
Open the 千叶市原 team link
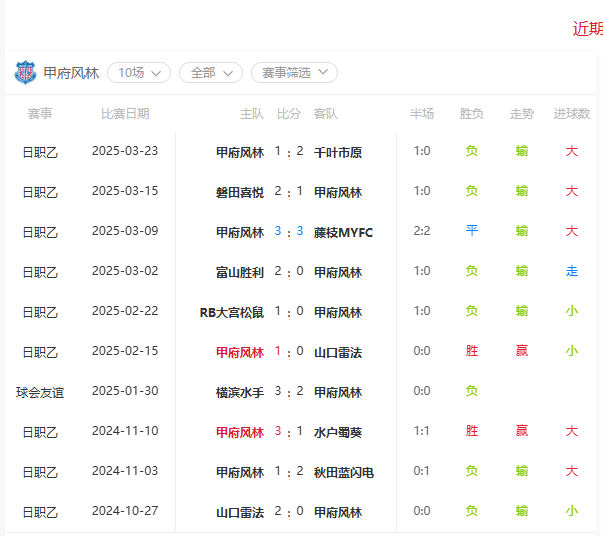coord(338,153)
